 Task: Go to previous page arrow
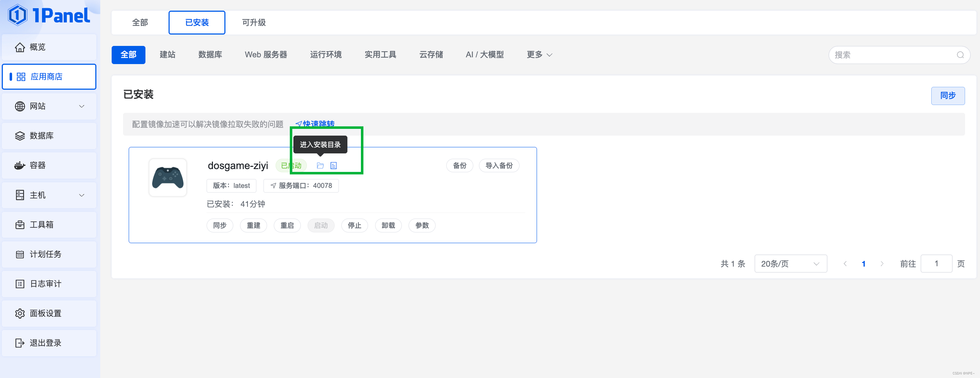point(845,263)
